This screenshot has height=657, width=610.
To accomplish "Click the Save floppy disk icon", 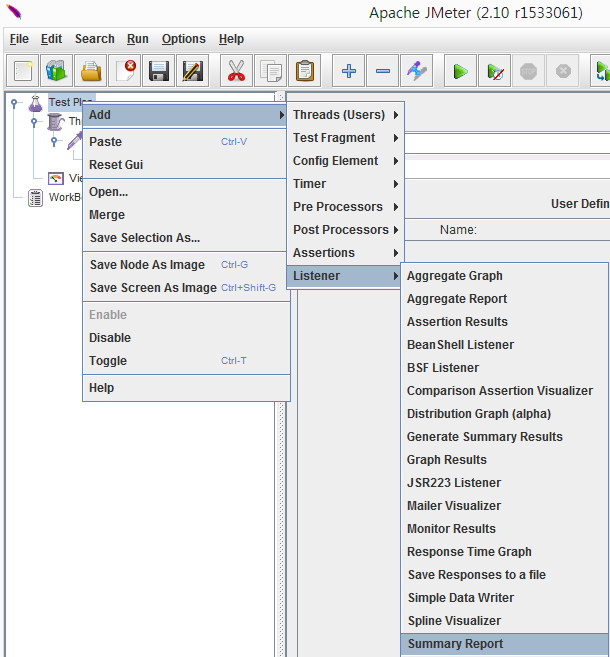I will pyautogui.click(x=158, y=71).
